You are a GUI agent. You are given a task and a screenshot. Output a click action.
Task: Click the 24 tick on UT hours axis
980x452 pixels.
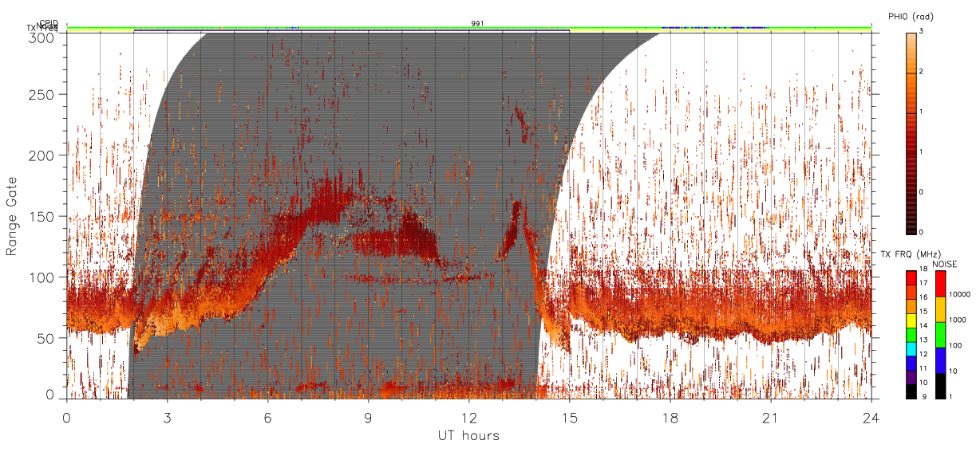871,417
